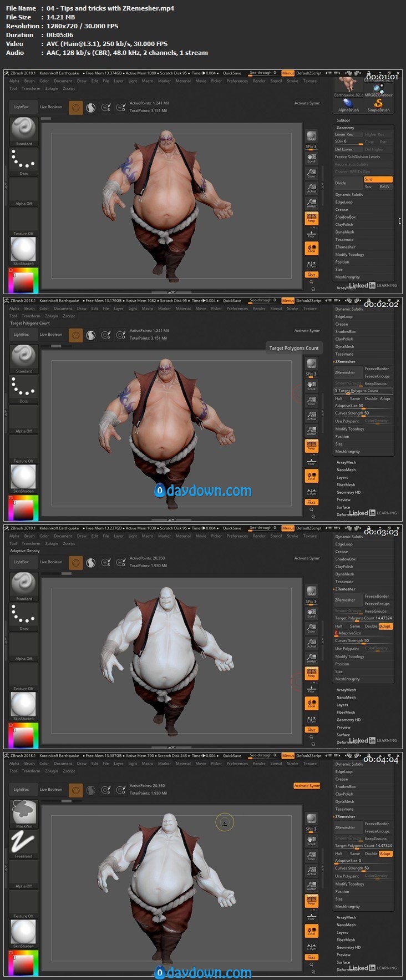Open SkinShade4 material sphere in 00:03:03 frame

23,706
